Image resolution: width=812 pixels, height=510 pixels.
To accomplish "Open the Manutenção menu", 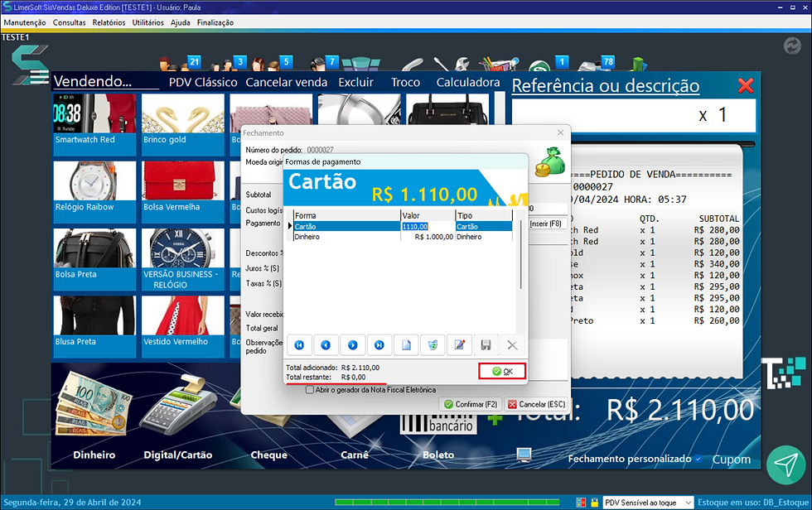I will click(25, 22).
